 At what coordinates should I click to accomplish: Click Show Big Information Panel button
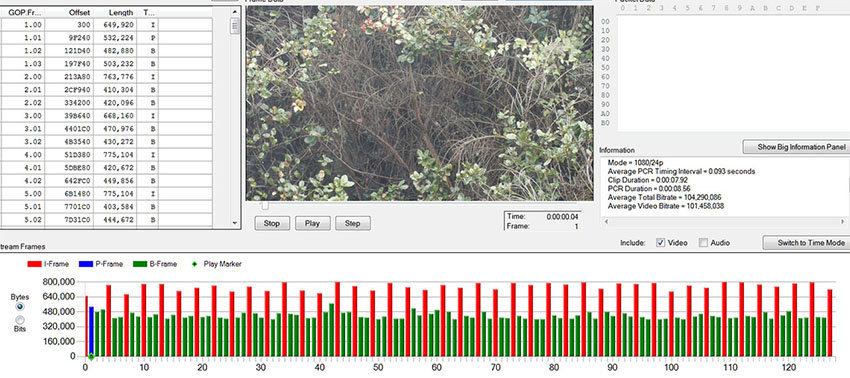click(796, 147)
